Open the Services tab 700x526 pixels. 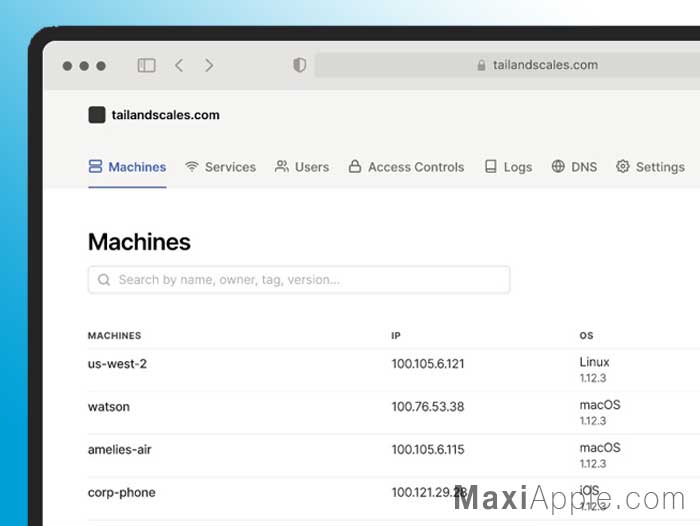coord(221,167)
